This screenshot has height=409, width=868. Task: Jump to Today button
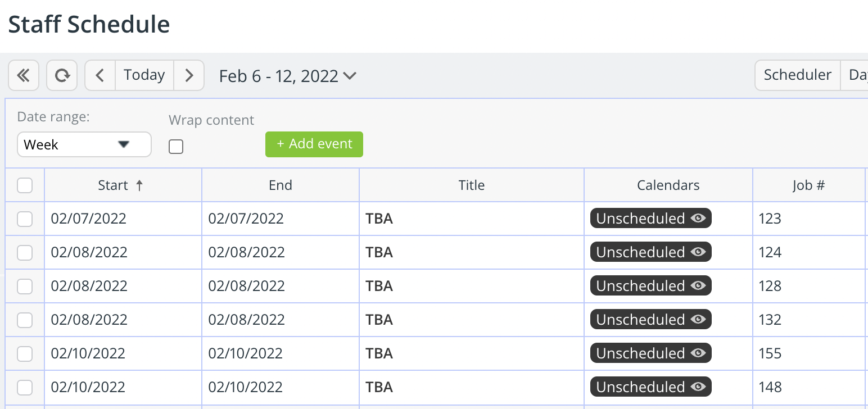click(x=144, y=75)
